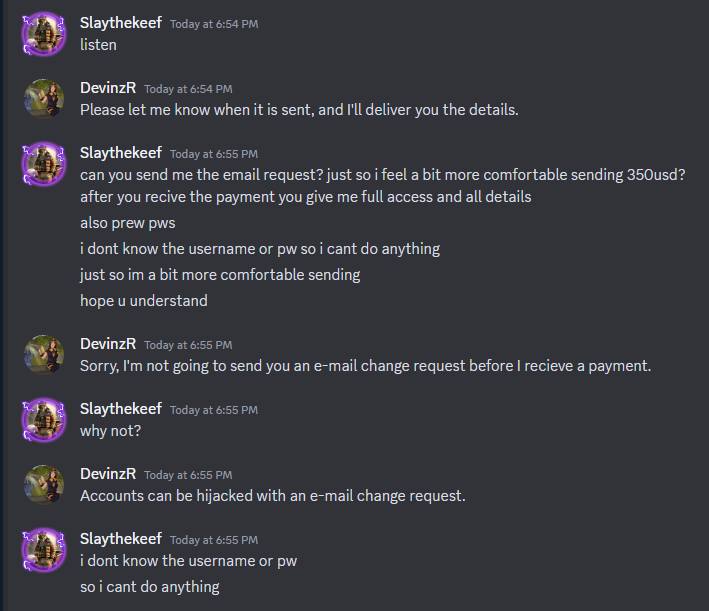Open Slaythekeef's avatar beside the "listen" message
The image size is (709, 611).
tap(44, 34)
